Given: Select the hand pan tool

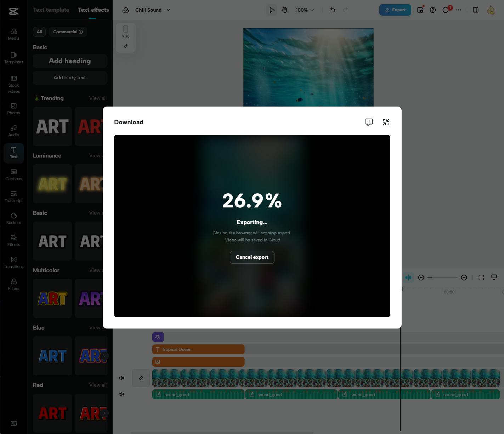Looking at the screenshot, I should (x=284, y=10).
